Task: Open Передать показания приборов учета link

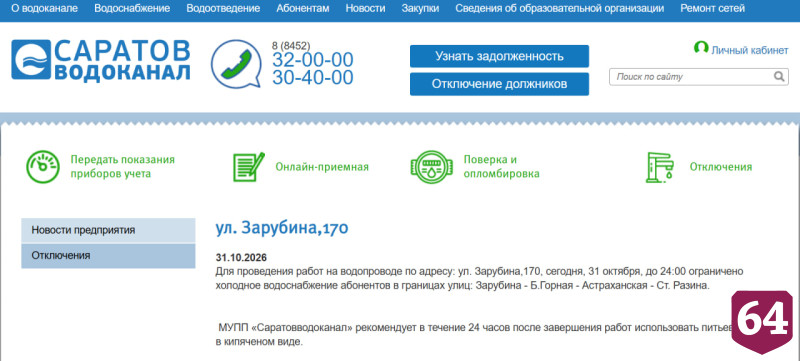Action: (122, 167)
